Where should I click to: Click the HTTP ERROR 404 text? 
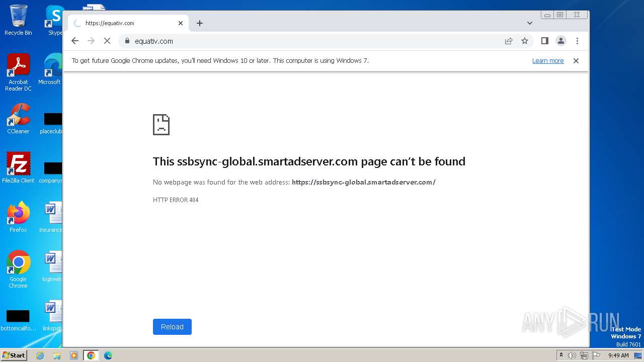176,200
